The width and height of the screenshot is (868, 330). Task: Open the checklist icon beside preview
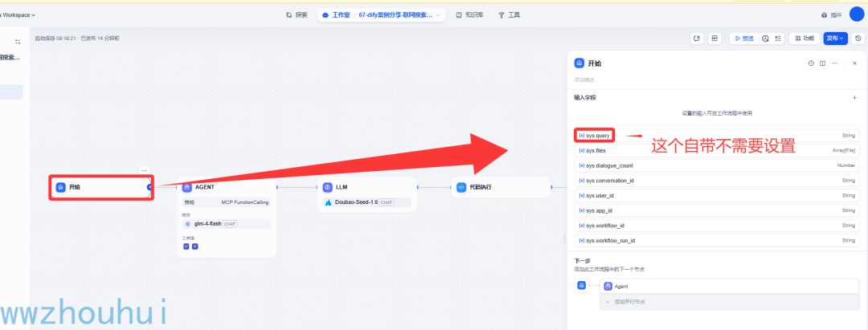(778, 39)
